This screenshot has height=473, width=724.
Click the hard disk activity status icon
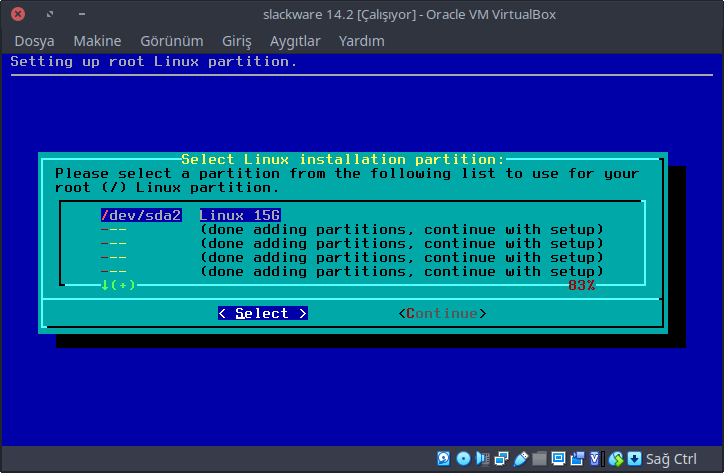[443, 459]
